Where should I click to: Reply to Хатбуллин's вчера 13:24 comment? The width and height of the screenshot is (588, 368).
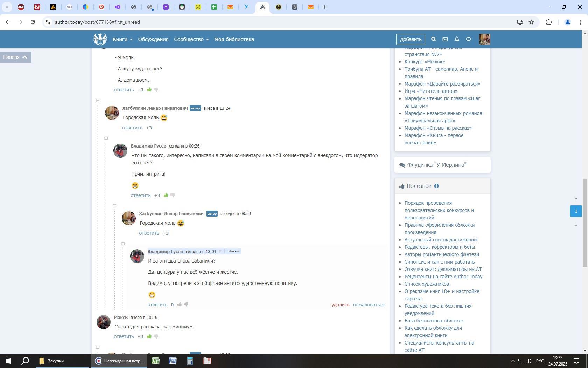132,128
